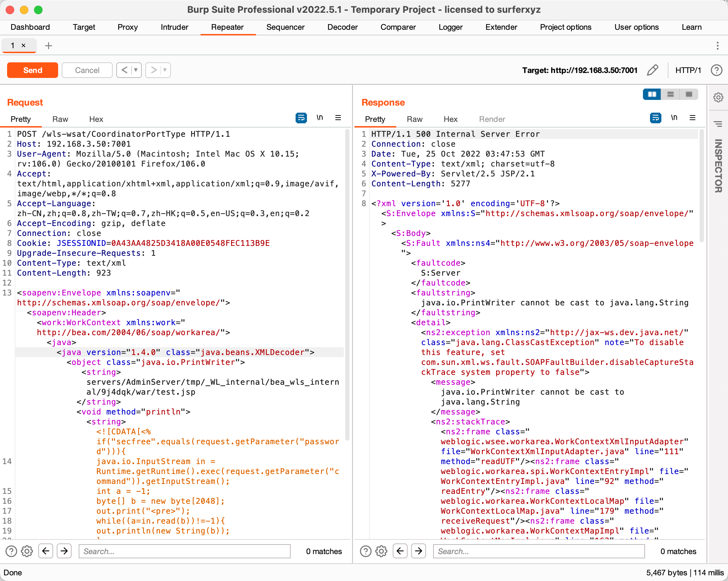Screen dimensions: 728x581
Task: Go to the previous response search match
Action: click(x=400, y=551)
